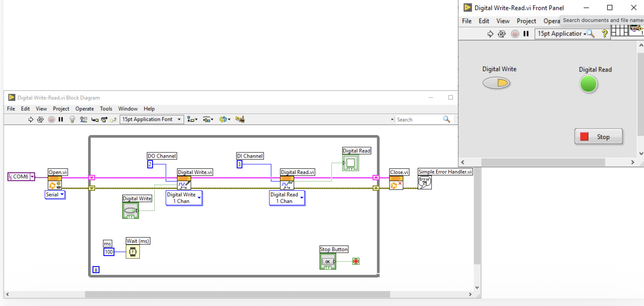
Task: Click Search field in Block Diagram
Action: coord(419,120)
